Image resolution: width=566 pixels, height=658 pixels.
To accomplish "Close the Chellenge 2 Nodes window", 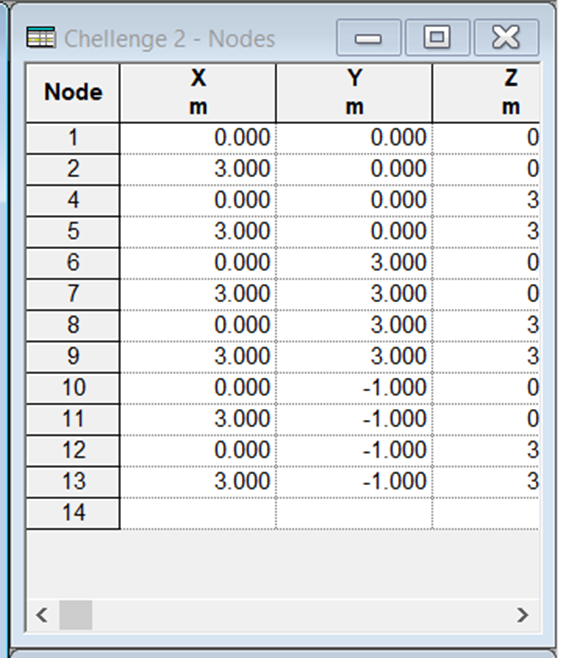I will coord(506,37).
